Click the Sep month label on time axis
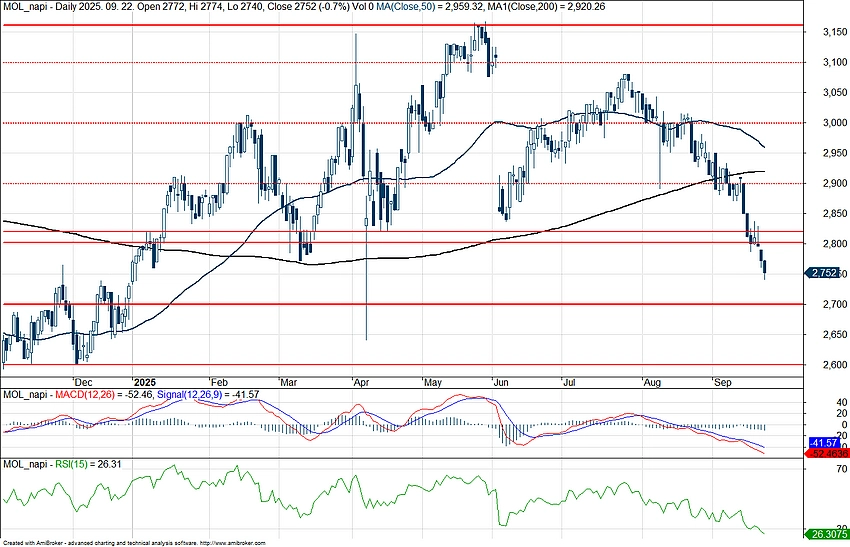The image size is (850, 547). click(x=720, y=382)
